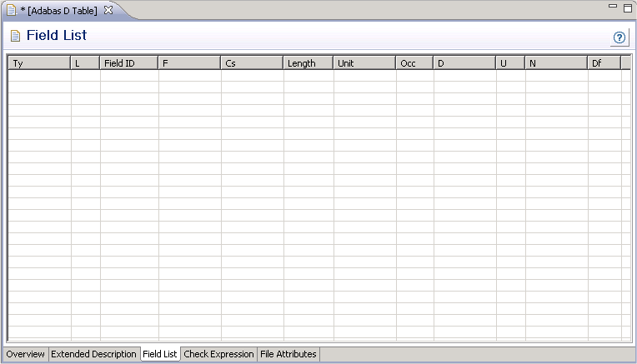This screenshot has height=364, width=637.
Task: Click the D column header
Action: pyautogui.click(x=464, y=63)
